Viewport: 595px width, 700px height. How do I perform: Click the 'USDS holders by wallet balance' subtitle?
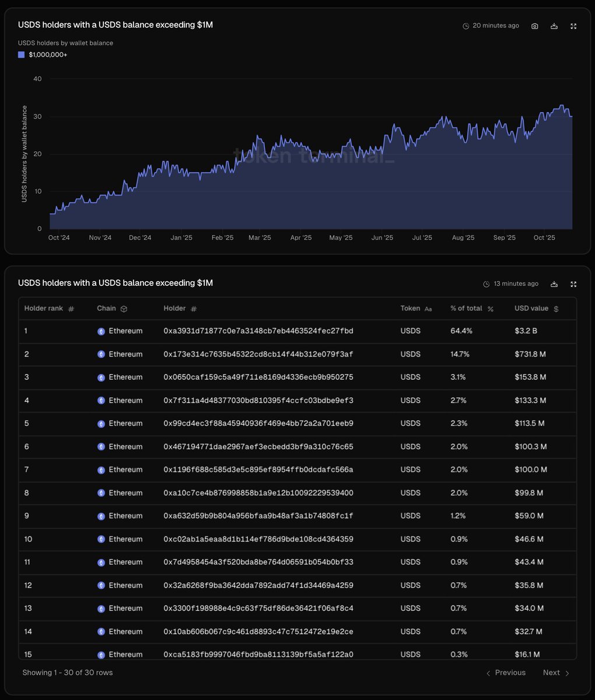tap(65, 43)
